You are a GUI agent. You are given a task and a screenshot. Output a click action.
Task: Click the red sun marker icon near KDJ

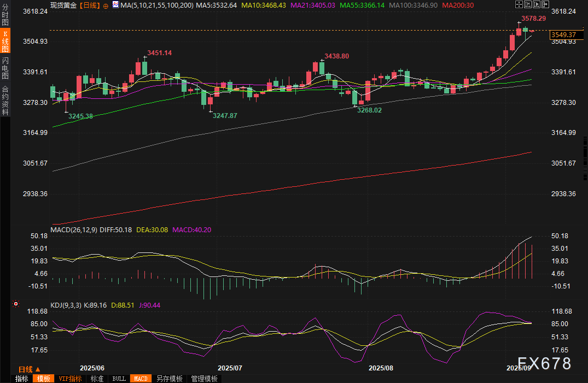coord(16,304)
